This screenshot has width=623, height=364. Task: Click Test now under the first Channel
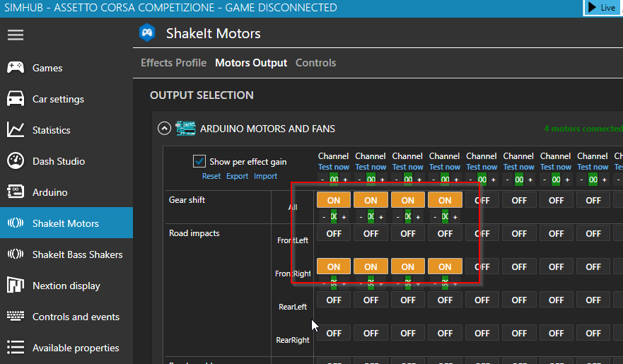334,167
